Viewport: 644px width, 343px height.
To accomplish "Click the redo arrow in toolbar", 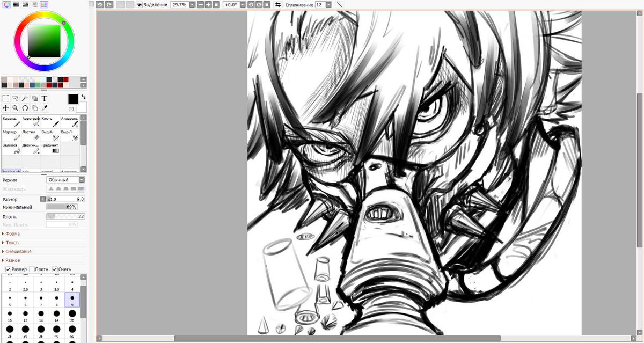I will click(x=109, y=4).
